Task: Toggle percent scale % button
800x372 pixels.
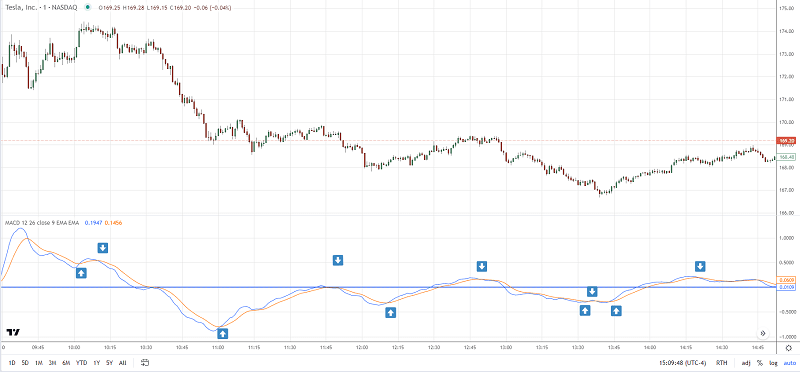Action: pyautogui.click(x=760, y=363)
